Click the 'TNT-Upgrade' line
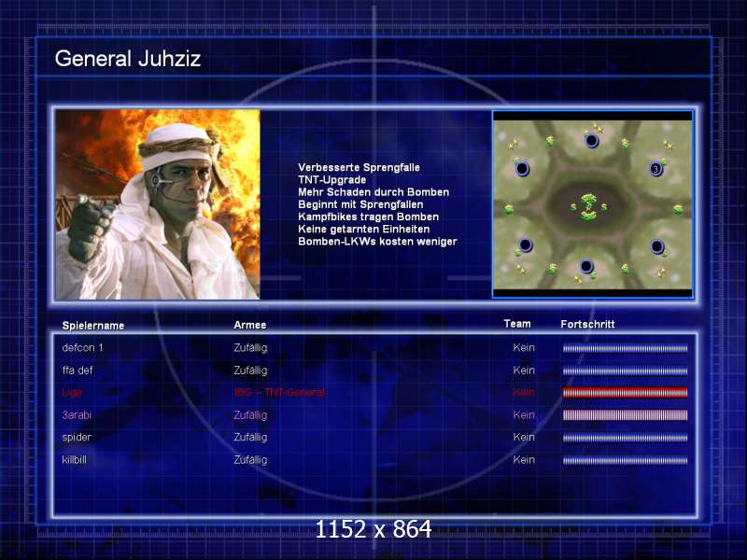Screen dimensions: 747x560 [332, 180]
